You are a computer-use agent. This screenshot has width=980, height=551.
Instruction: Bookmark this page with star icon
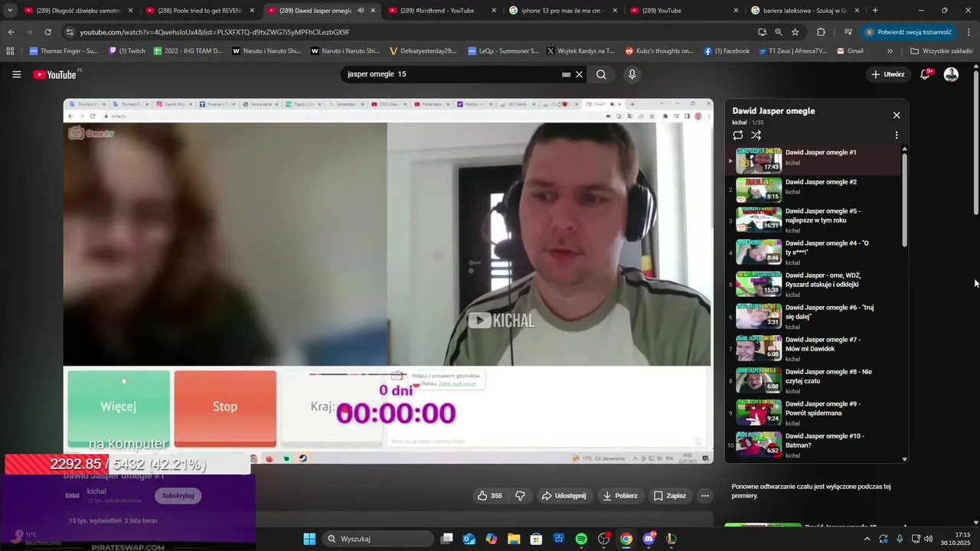coord(795,32)
